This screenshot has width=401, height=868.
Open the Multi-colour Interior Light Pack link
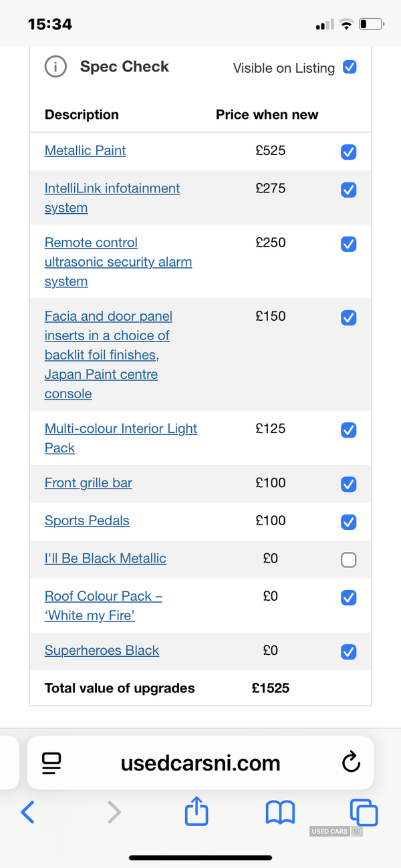121,438
